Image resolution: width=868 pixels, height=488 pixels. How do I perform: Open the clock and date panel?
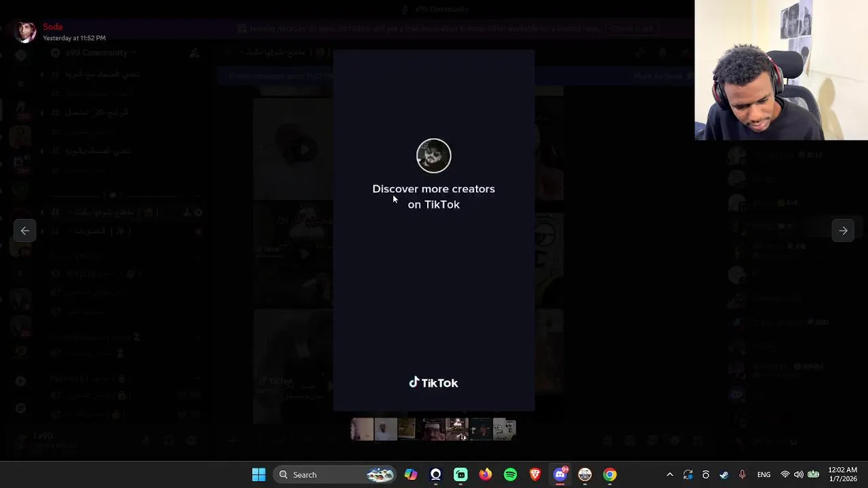pyautogui.click(x=842, y=474)
